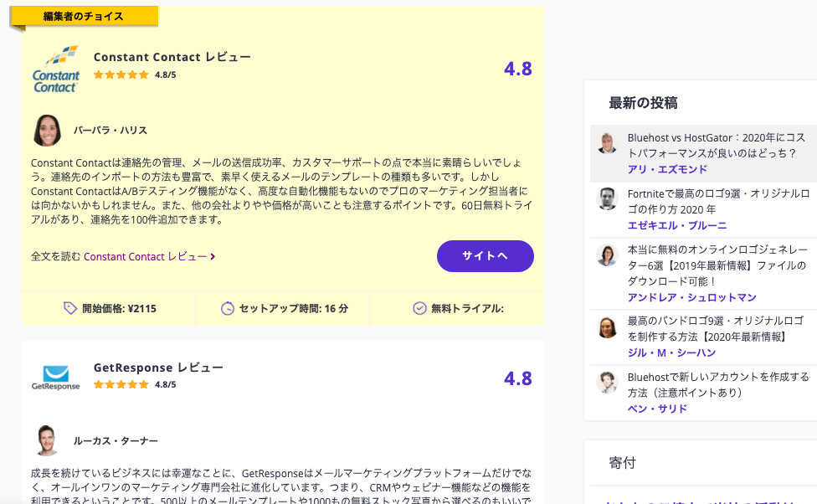This screenshot has height=504, width=817.
Task: Click the 開始価格: ¥2115 label
Action: [120, 309]
